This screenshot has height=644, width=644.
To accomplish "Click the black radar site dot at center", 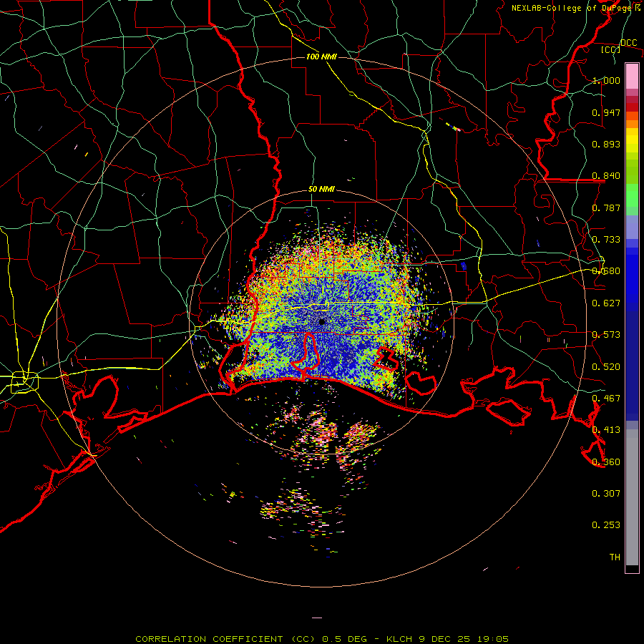I will click(322, 322).
